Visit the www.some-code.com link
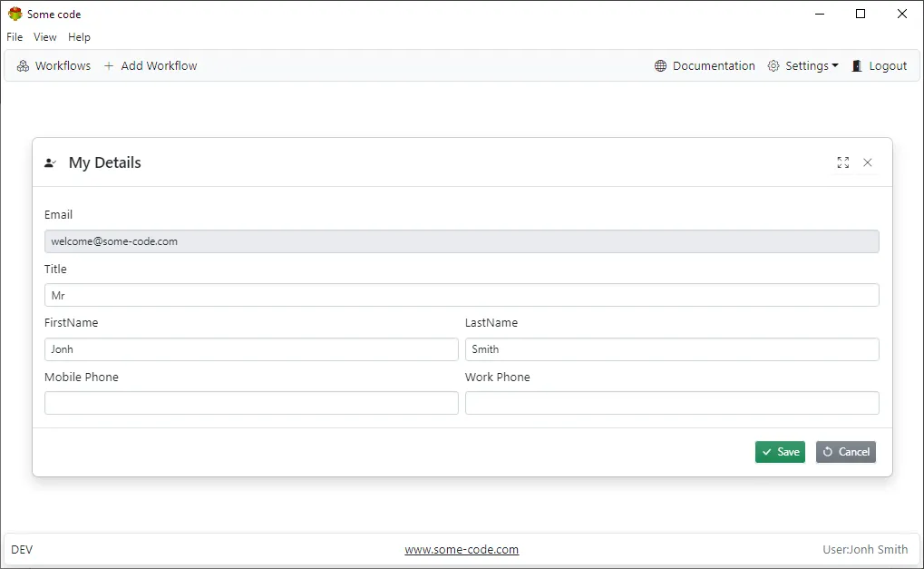 pyautogui.click(x=462, y=549)
